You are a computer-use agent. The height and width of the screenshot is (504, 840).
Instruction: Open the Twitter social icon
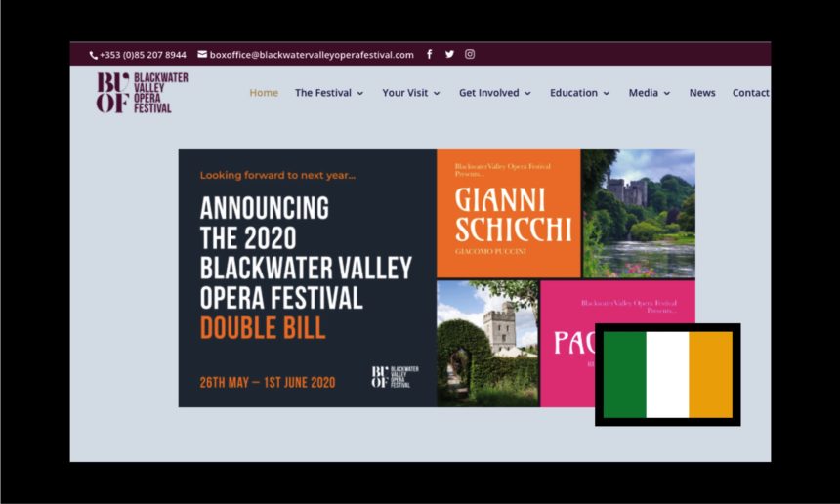point(449,54)
